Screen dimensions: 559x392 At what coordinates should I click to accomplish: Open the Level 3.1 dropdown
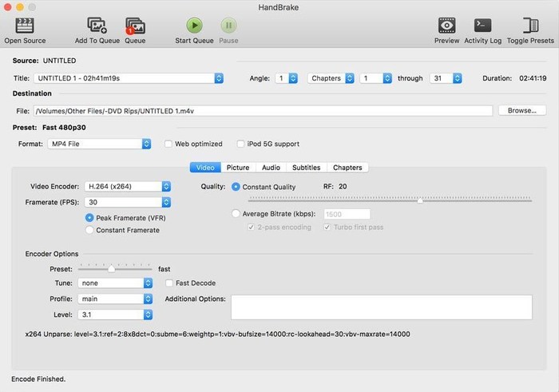point(115,315)
